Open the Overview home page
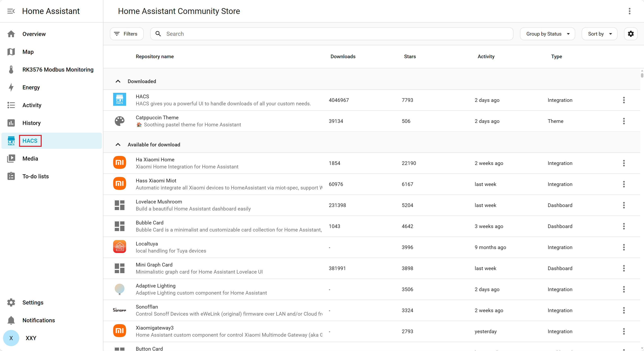 pos(51,34)
